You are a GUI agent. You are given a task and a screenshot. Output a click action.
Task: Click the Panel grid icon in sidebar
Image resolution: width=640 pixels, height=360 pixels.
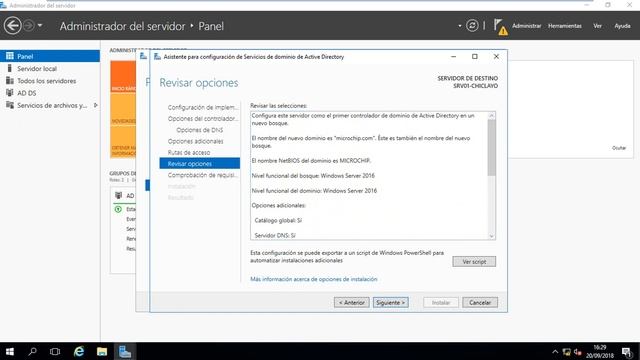point(10,56)
